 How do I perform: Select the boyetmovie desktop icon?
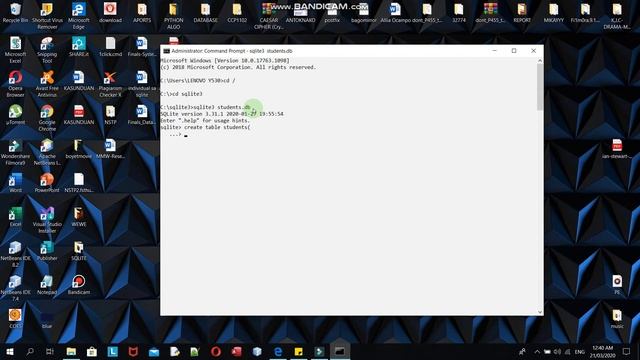click(79, 149)
